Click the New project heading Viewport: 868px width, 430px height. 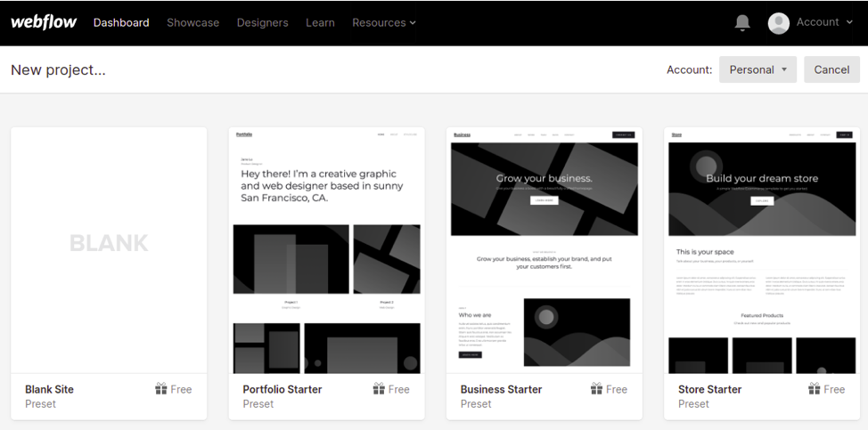[x=58, y=69]
